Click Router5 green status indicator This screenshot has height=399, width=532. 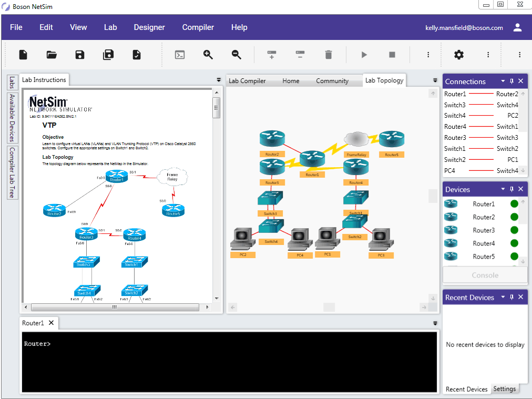(514, 256)
